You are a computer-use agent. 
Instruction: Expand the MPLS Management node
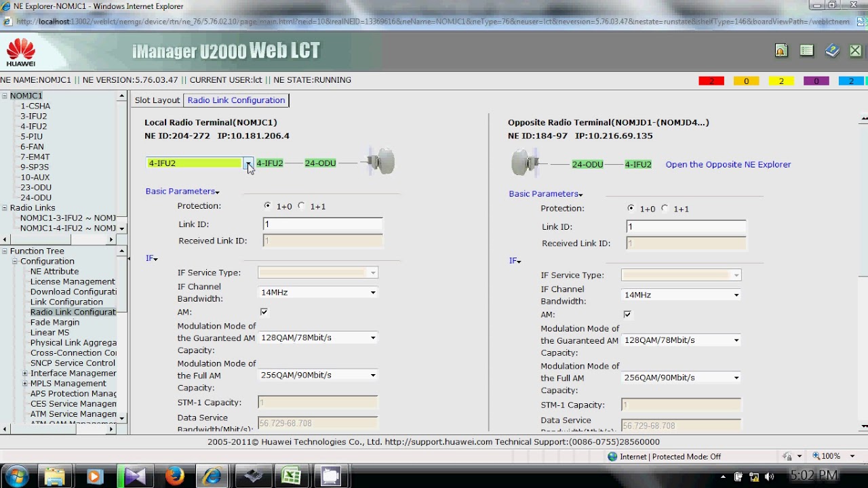[25, 384]
